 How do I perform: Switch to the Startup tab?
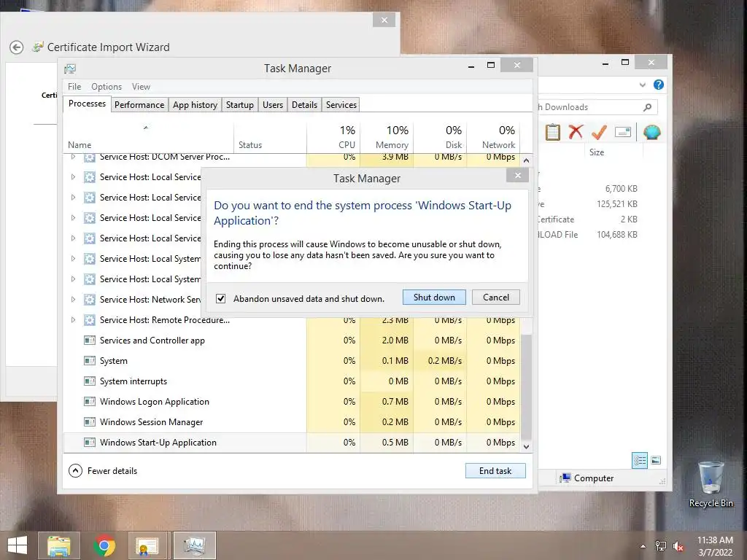click(239, 105)
